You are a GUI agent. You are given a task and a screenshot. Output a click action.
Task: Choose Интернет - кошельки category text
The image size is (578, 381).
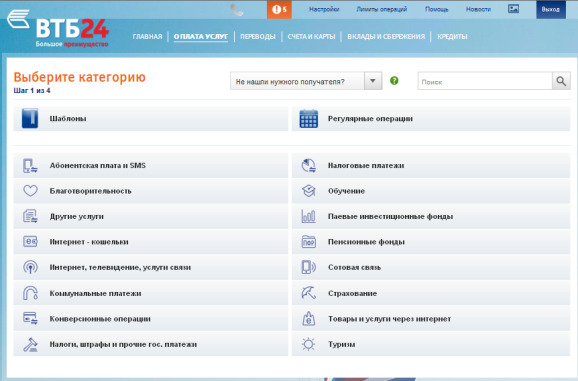[89, 242]
